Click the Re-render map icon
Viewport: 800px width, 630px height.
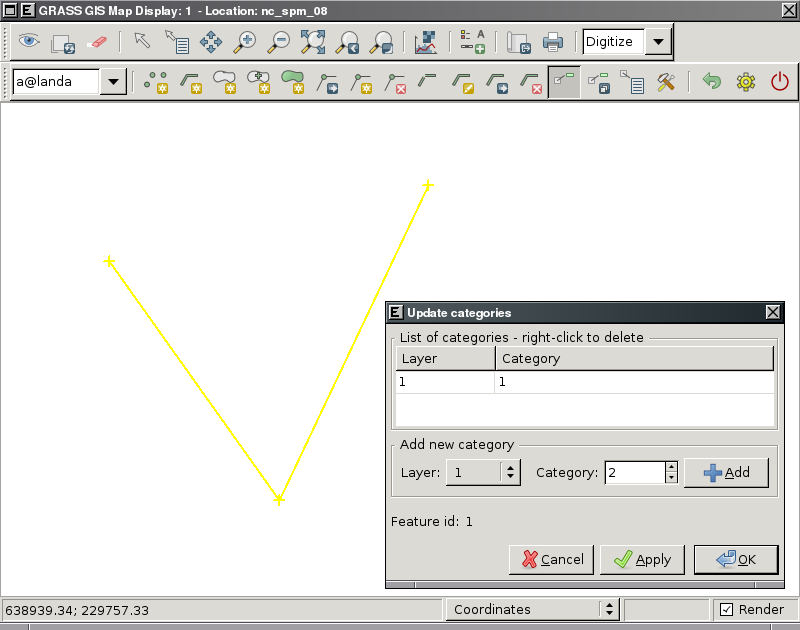point(63,43)
